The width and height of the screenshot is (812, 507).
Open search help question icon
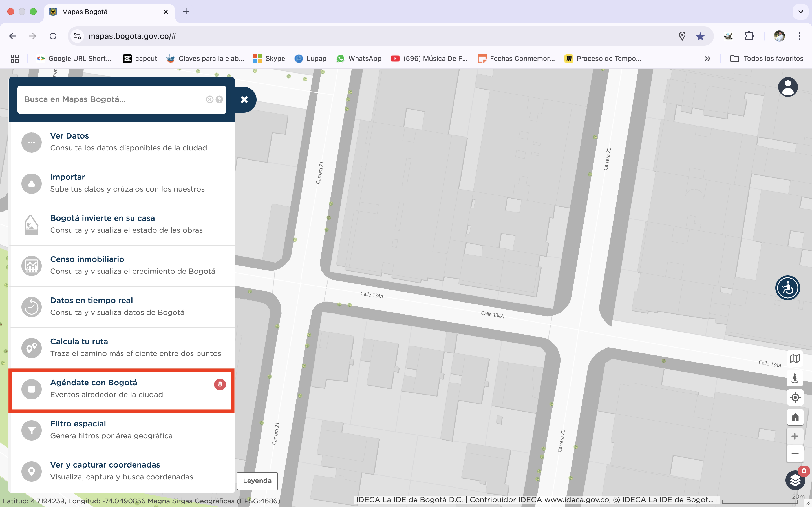[219, 99]
